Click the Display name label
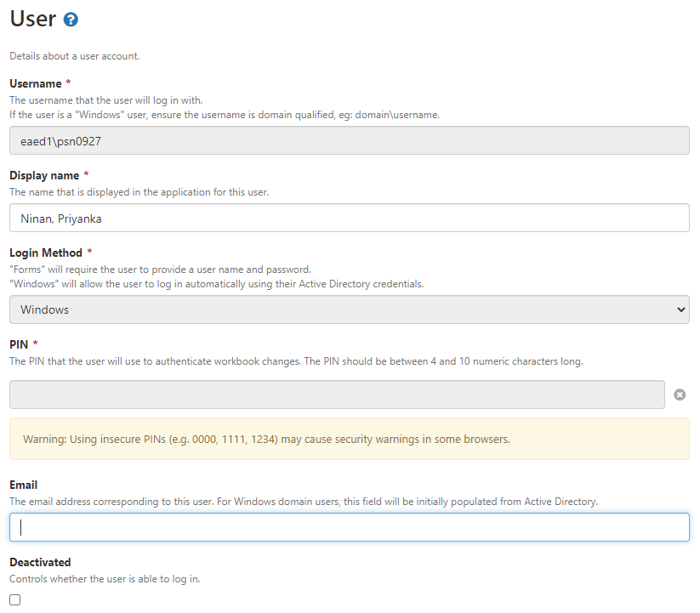Viewport: 700px width, 613px height. pyautogui.click(x=43, y=175)
